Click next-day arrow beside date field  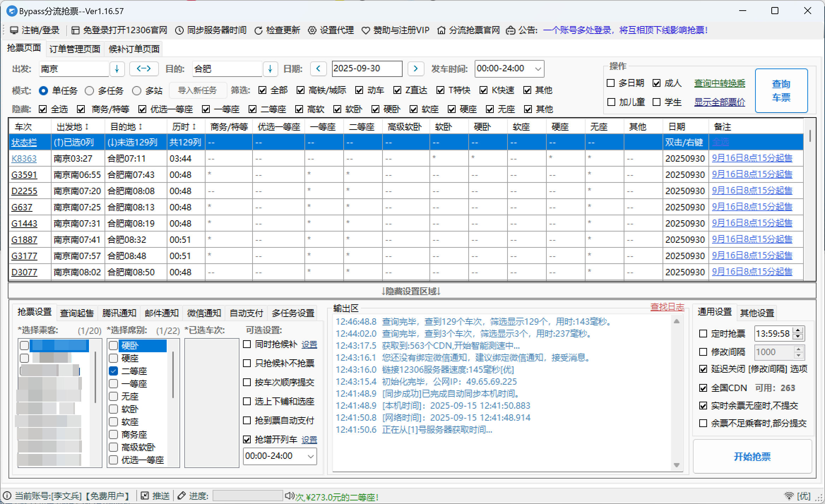pyautogui.click(x=416, y=68)
